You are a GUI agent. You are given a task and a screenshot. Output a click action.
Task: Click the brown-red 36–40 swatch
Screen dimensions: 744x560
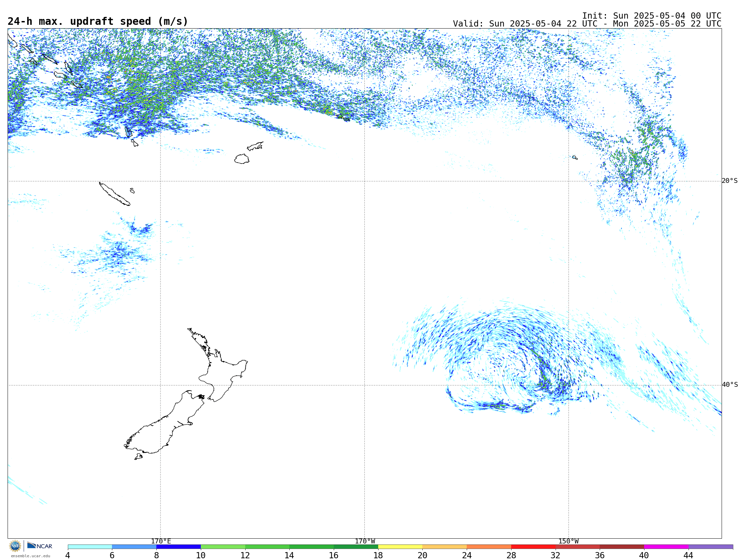622,547
